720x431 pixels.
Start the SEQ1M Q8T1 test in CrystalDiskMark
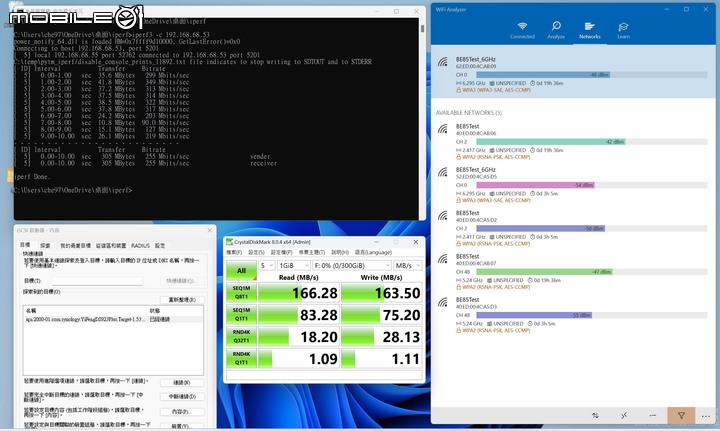point(242,292)
